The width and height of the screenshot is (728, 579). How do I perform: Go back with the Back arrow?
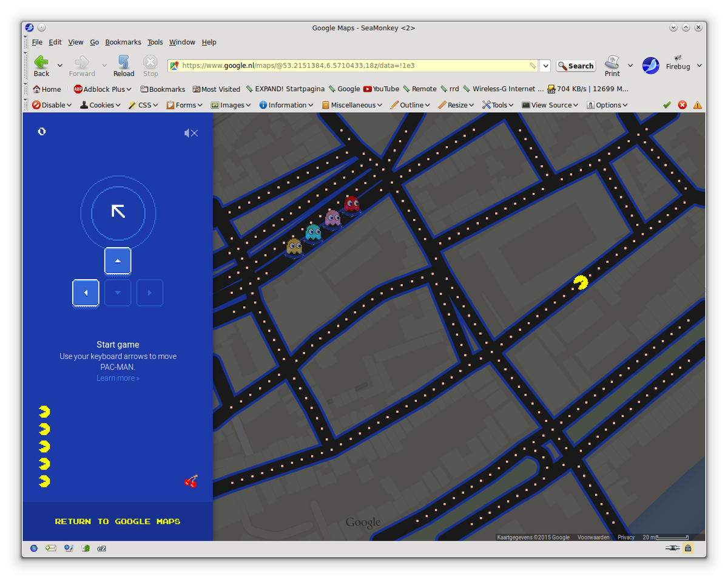41,66
